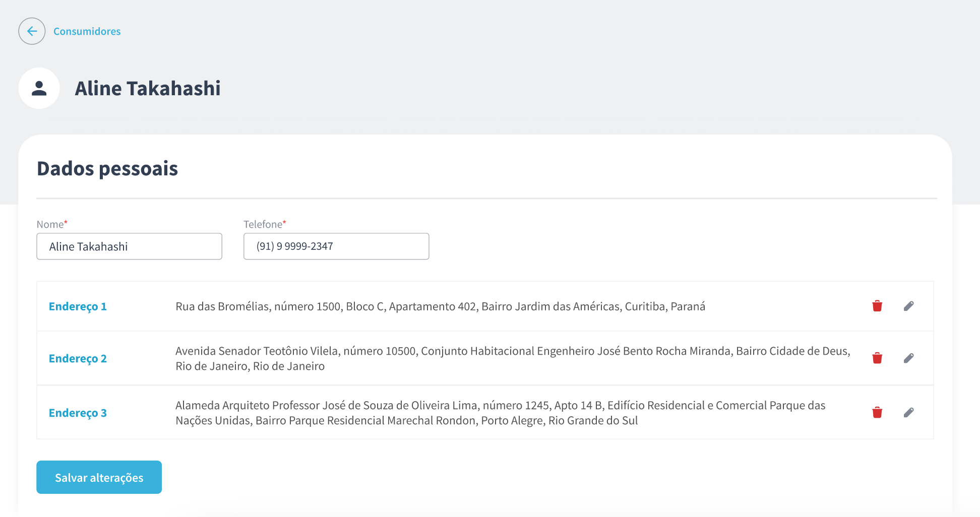The image size is (980, 517).
Task: Delete Endereço 2 with trash icon
Action: tap(877, 358)
